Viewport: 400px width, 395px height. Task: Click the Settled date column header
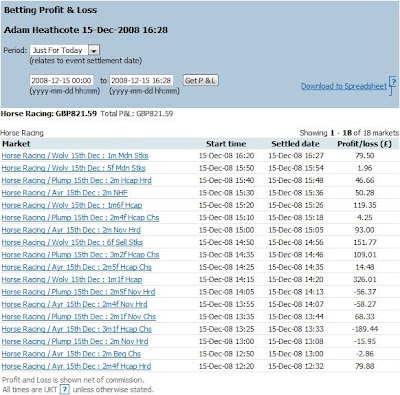tap(295, 144)
